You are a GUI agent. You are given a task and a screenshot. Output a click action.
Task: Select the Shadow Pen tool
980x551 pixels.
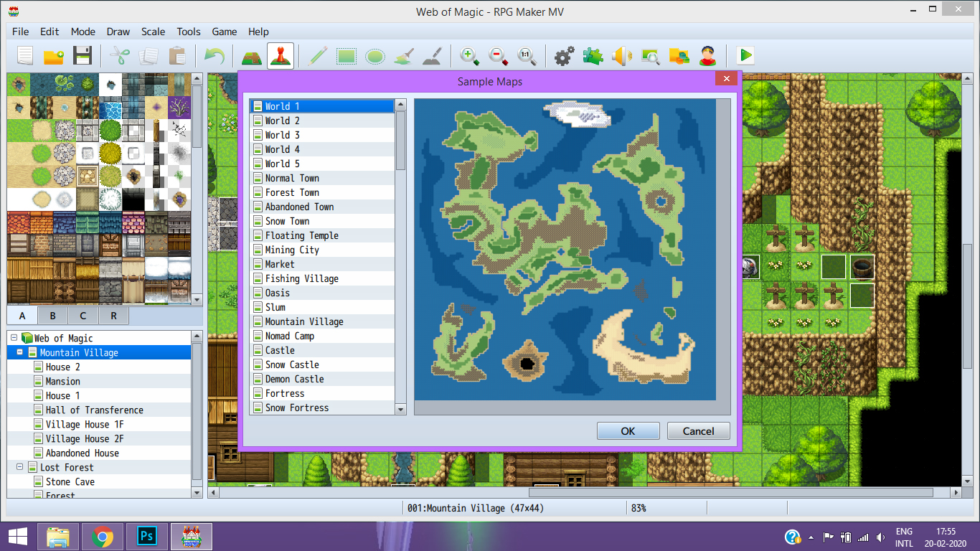pyautogui.click(x=432, y=55)
